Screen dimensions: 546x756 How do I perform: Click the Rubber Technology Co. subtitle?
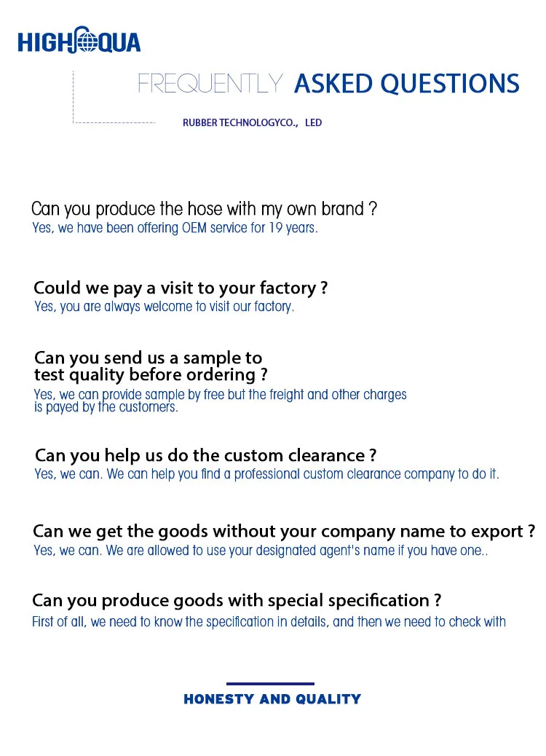click(x=252, y=123)
